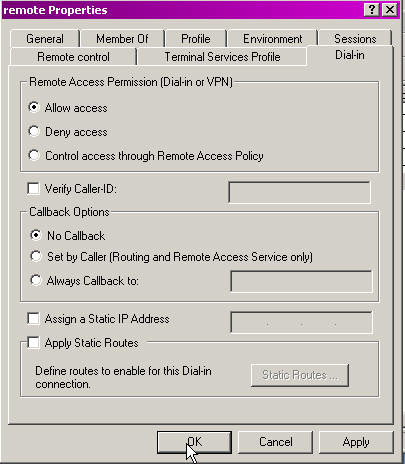The height and width of the screenshot is (464, 405).
Task: Switch to the Sessions tab
Action: [355, 39]
